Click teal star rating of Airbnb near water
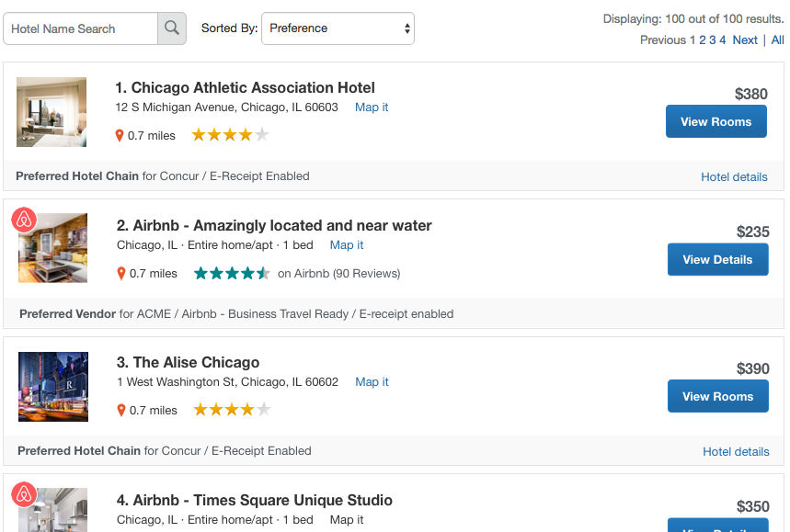The width and height of the screenshot is (790, 532). point(233,273)
